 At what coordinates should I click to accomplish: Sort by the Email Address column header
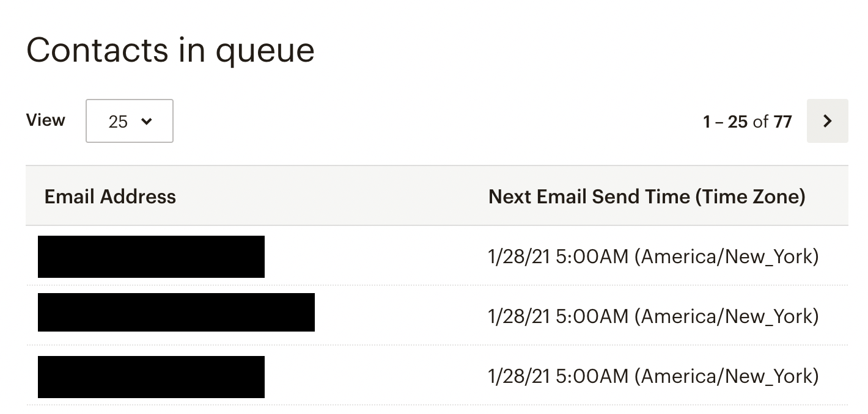(110, 197)
